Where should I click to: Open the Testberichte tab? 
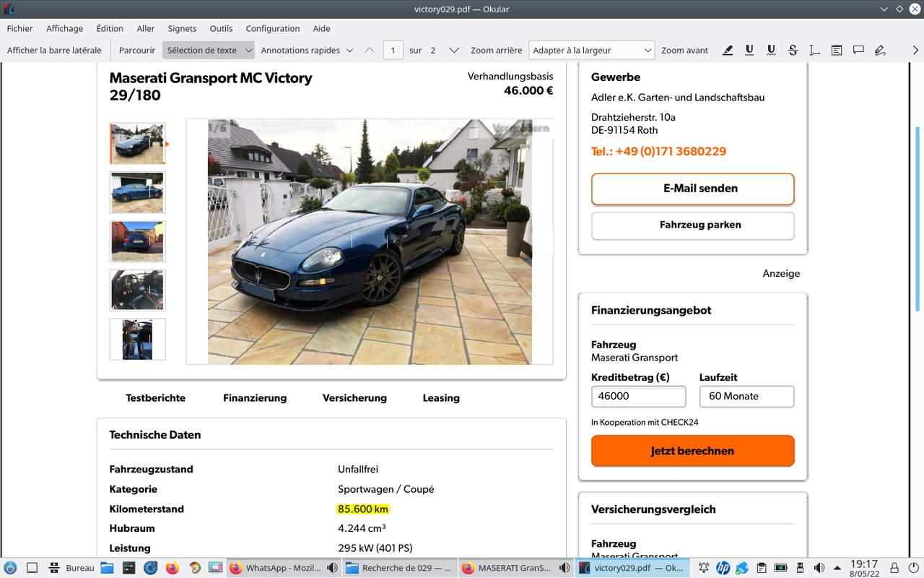coord(155,398)
